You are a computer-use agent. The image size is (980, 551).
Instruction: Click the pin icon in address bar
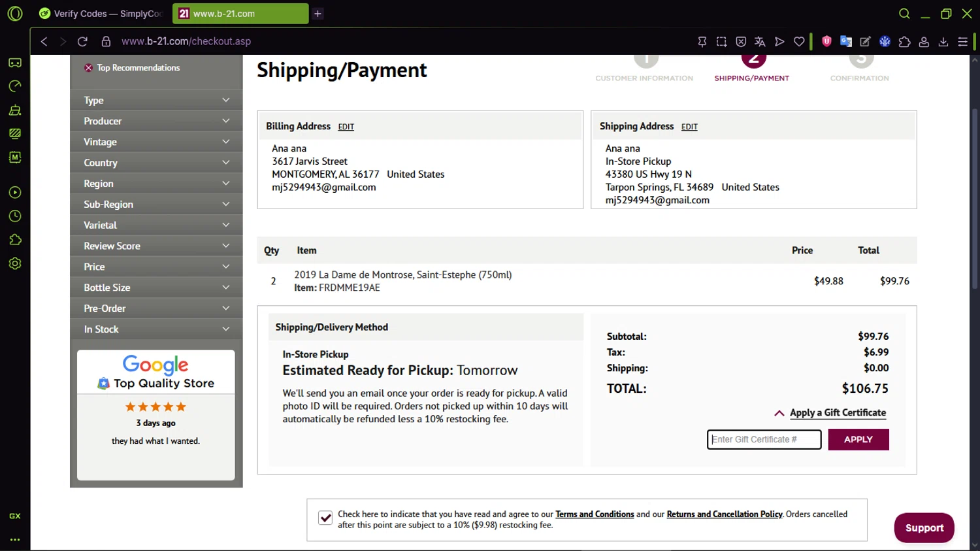coord(702,41)
